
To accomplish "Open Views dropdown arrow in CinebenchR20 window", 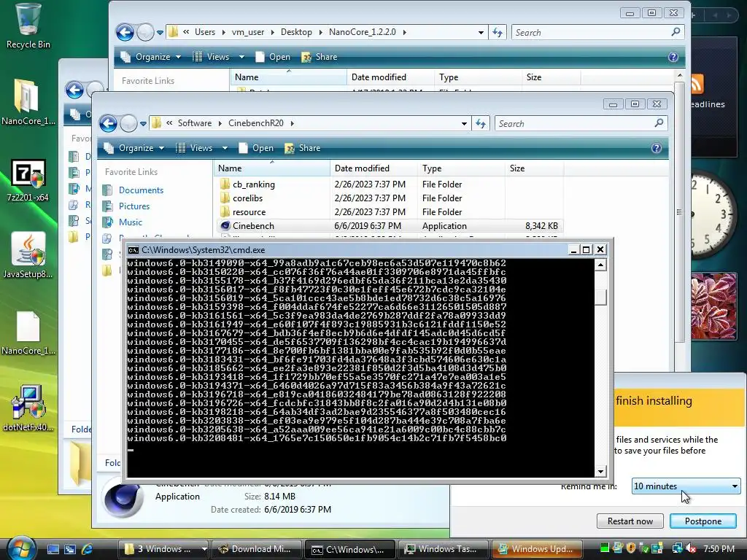I will [x=225, y=148].
